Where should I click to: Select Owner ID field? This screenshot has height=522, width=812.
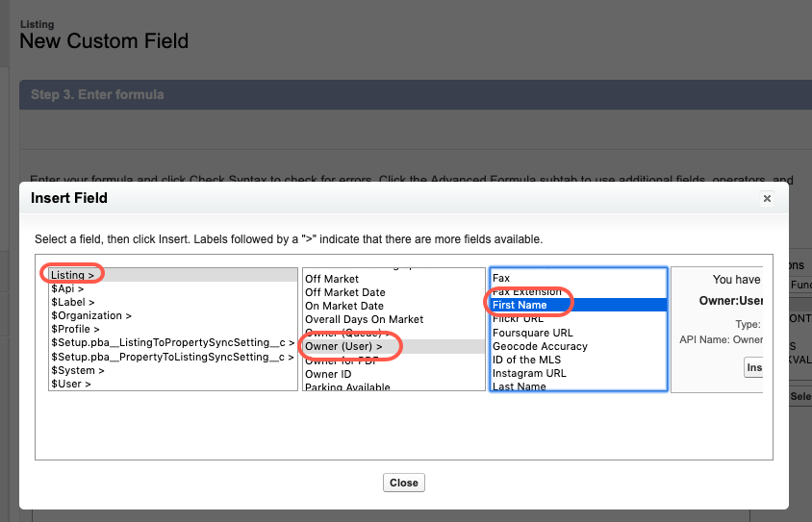[393, 374]
